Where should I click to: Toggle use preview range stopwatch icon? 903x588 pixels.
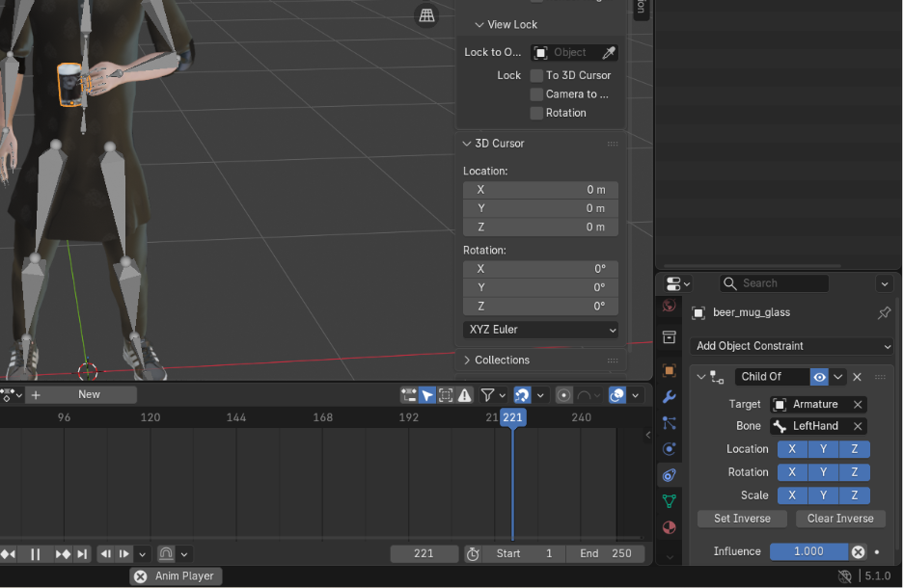(x=473, y=554)
